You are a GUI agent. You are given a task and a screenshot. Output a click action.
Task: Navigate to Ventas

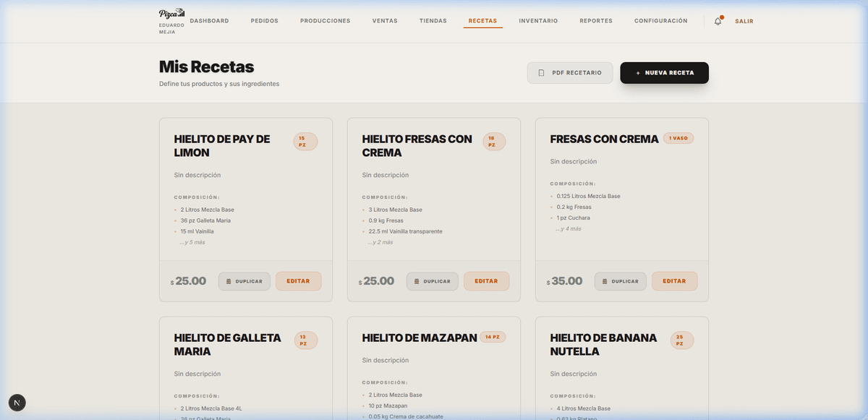tap(385, 21)
